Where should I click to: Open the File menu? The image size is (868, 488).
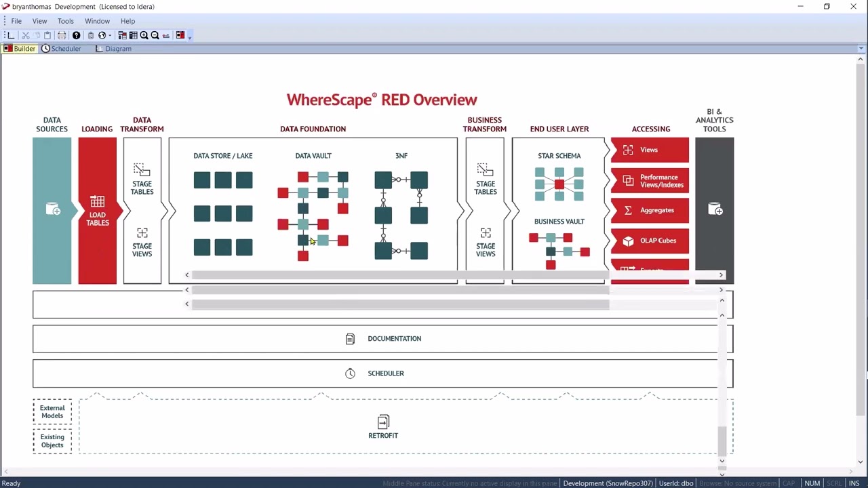16,21
